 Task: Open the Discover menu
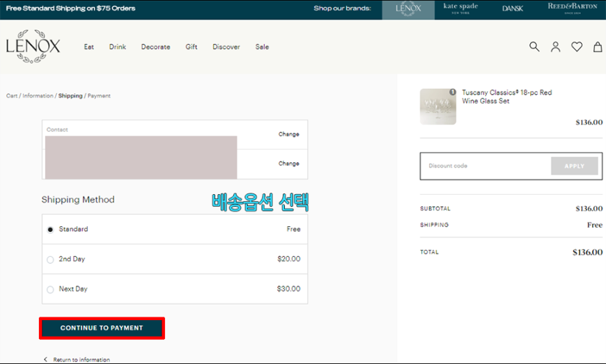pos(226,47)
